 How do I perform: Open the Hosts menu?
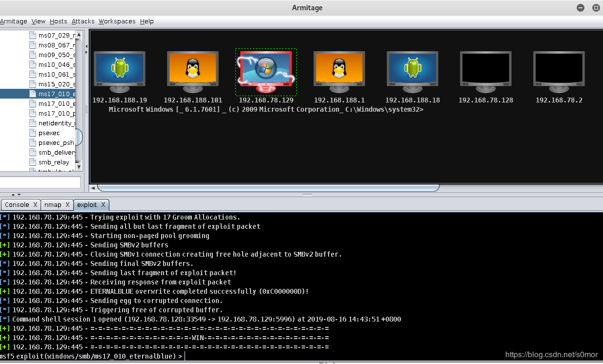pos(59,21)
